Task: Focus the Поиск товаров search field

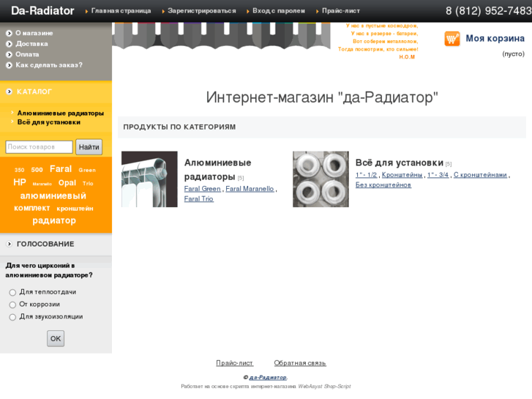Action: coord(39,147)
